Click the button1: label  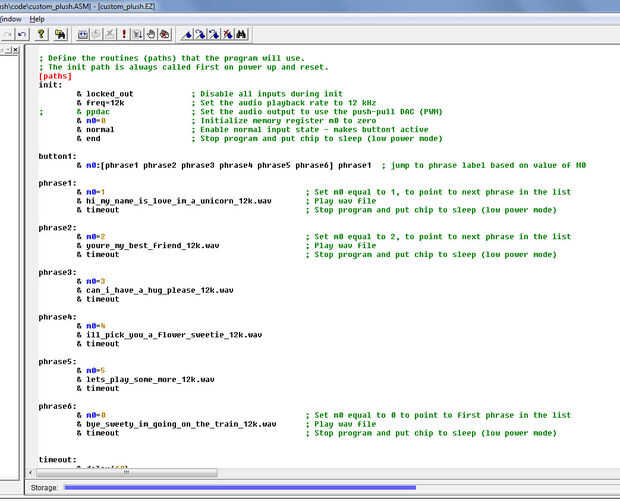pos(57,156)
